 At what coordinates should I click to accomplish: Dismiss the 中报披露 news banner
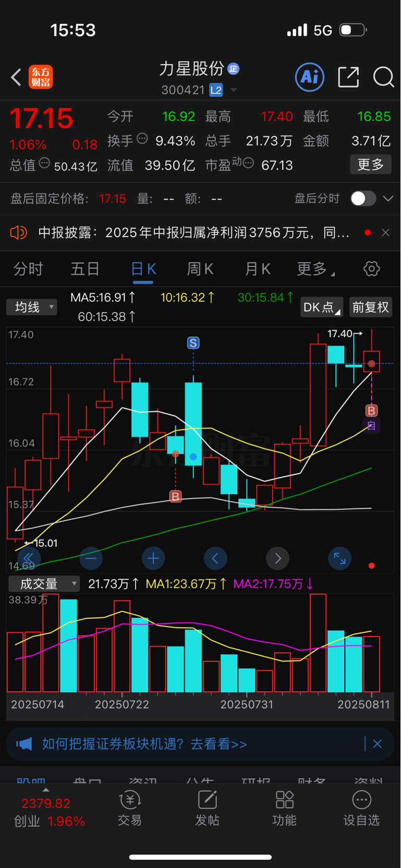(386, 233)
